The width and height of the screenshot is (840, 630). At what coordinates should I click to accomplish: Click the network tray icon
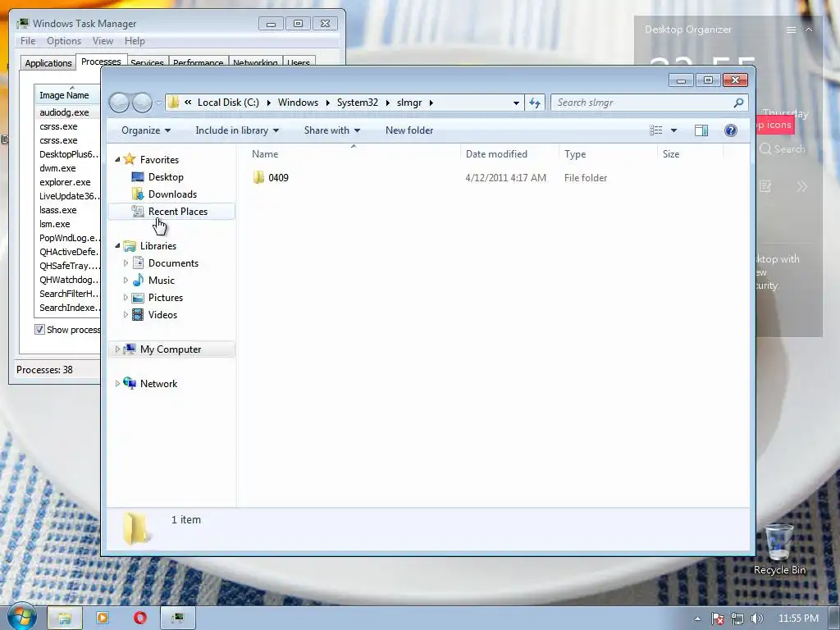[737, 619]
